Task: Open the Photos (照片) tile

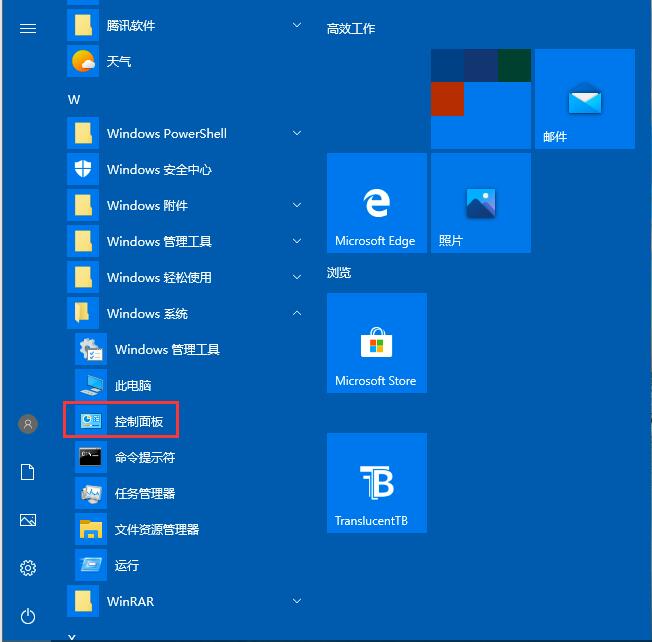Action: click(480, 203)
